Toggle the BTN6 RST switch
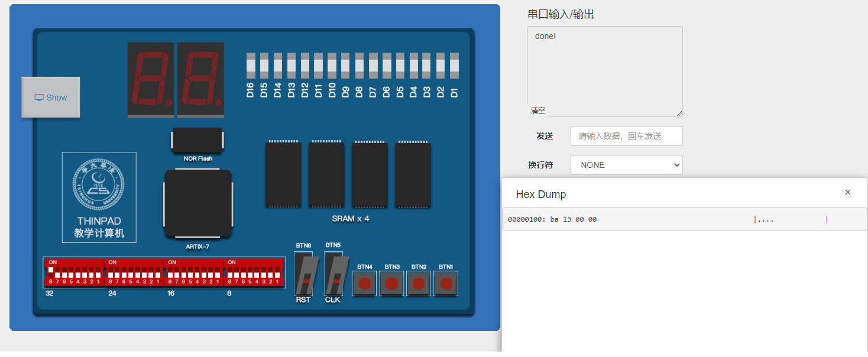The width and height of the screenshot is (868, 357). tap(303, 275)
